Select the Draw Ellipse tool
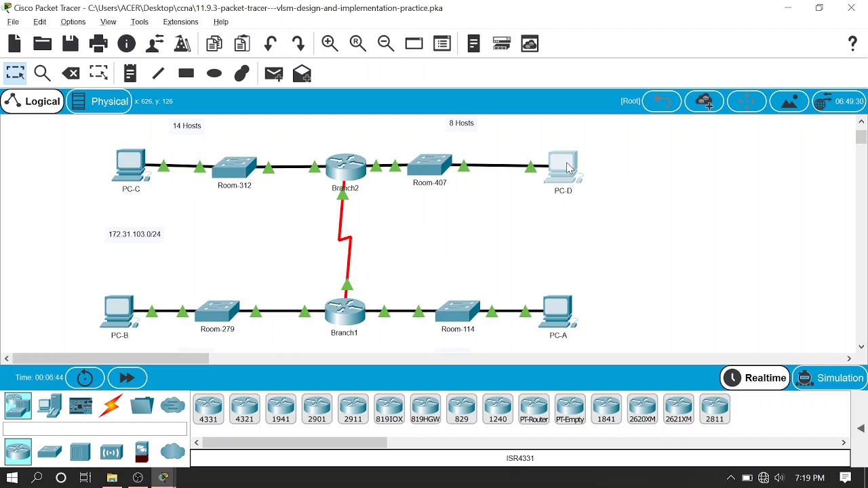Viewport: 868px width, 488px height. point(214,73)
